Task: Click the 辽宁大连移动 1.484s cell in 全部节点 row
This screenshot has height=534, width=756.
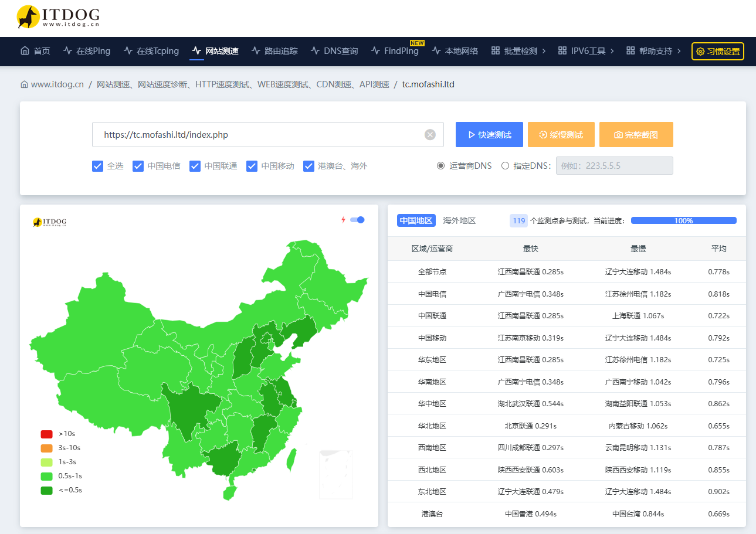Action: [638, 272]
